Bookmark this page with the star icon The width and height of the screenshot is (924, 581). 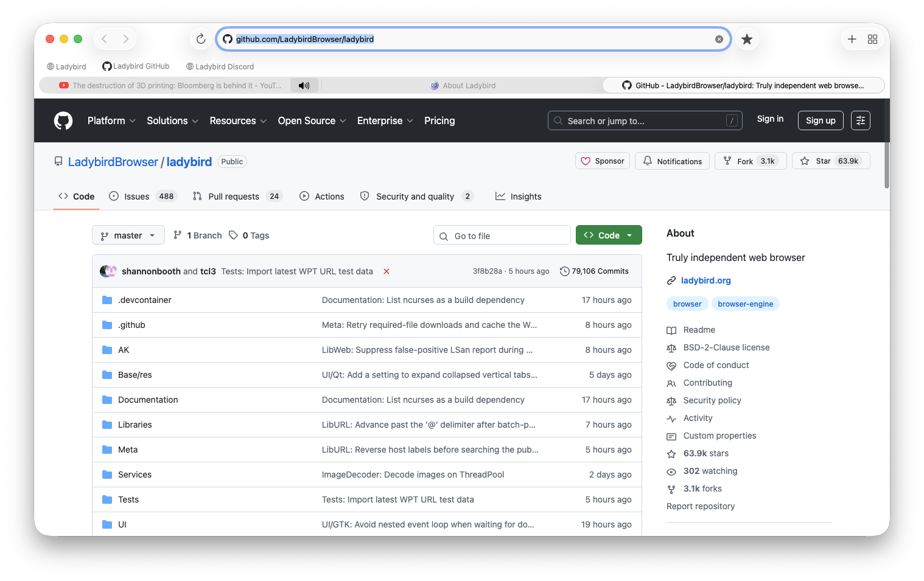[747, 39]
